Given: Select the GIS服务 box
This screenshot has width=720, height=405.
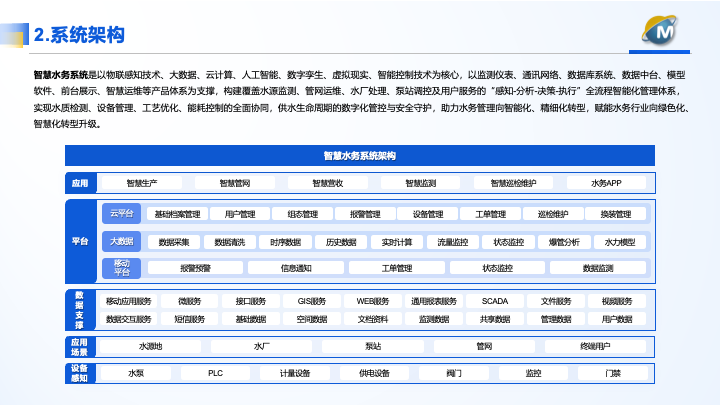Looking at the screenshot, I should pos(312,301).
